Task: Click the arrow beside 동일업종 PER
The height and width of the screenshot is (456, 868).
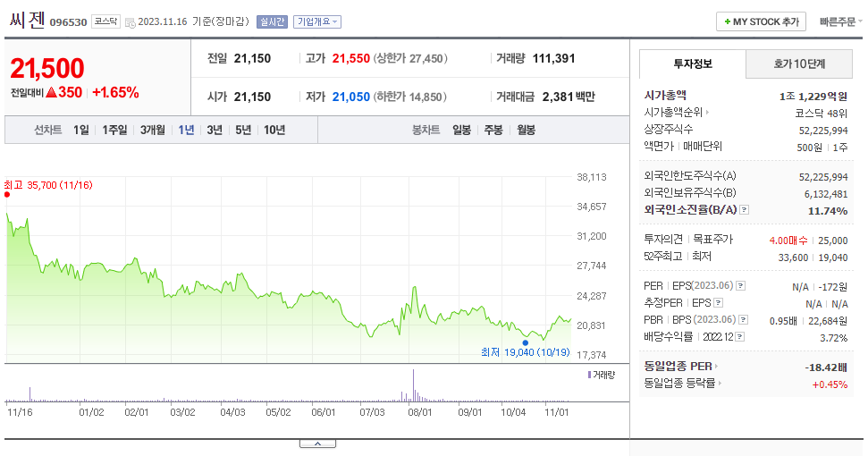Action: click(x=716, y=367)
